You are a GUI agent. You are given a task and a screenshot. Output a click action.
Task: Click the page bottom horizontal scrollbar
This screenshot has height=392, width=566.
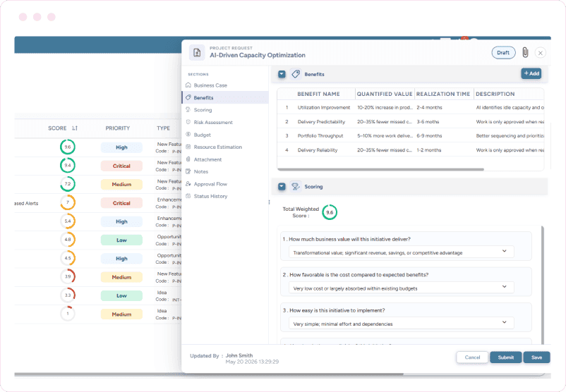[209, 374]
